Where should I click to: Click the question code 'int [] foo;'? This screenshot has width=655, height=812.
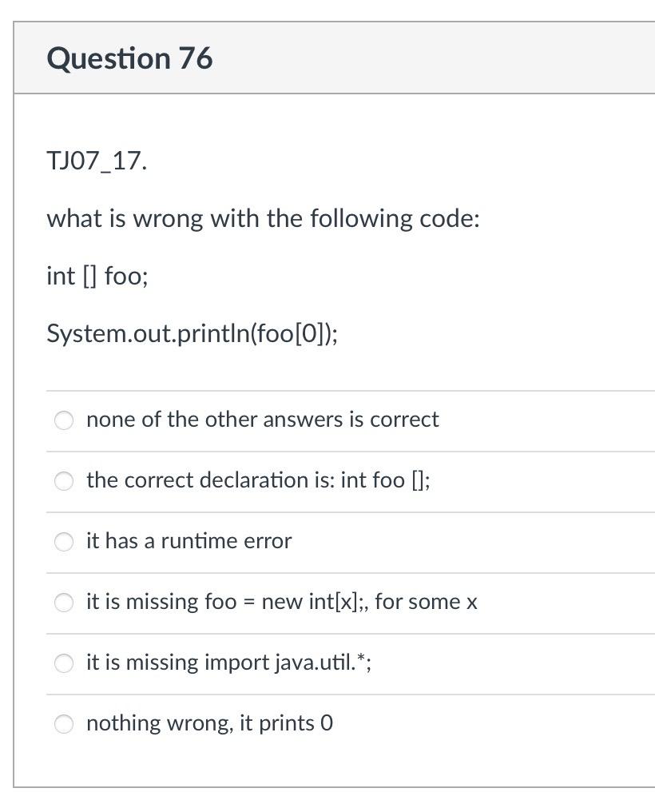point(95,276)
